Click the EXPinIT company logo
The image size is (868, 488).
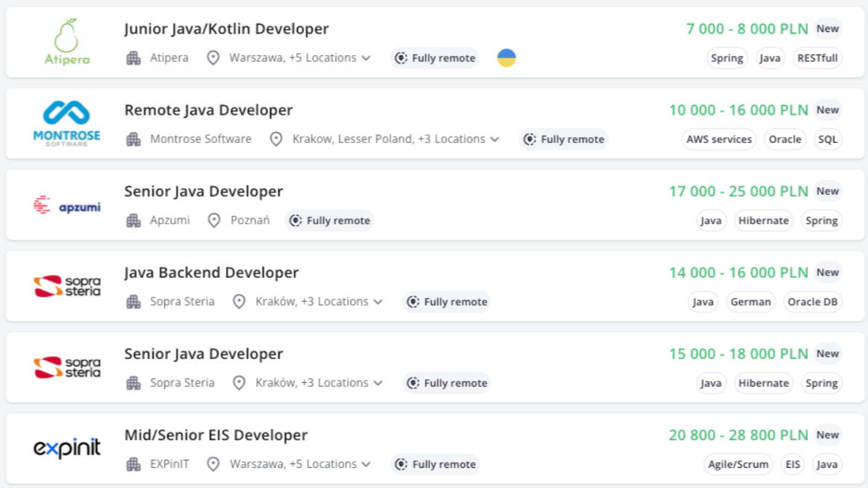67,449
